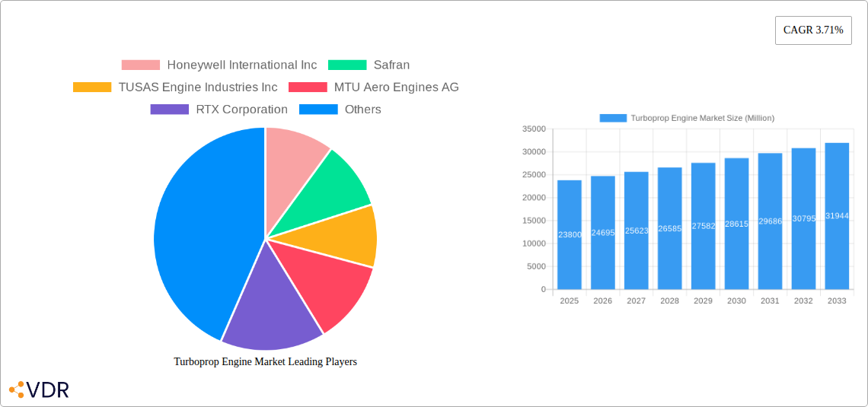Click the 2030 bar labeled 28615

pos(737,224)
